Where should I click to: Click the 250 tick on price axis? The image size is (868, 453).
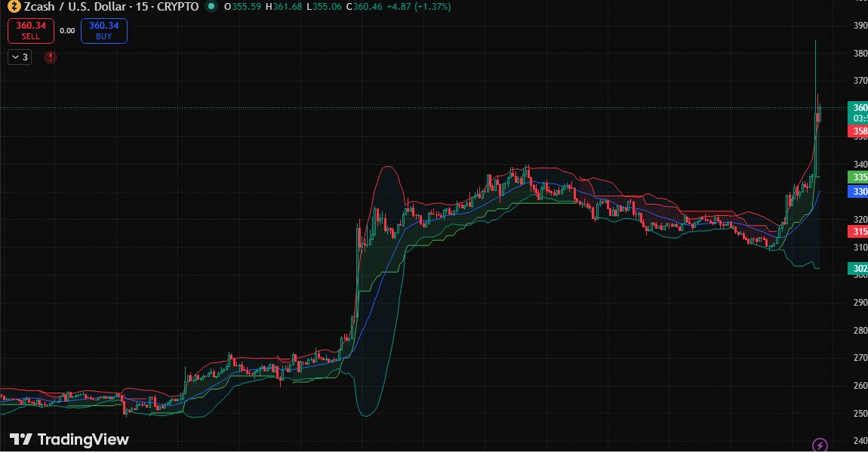coord(860,413)
